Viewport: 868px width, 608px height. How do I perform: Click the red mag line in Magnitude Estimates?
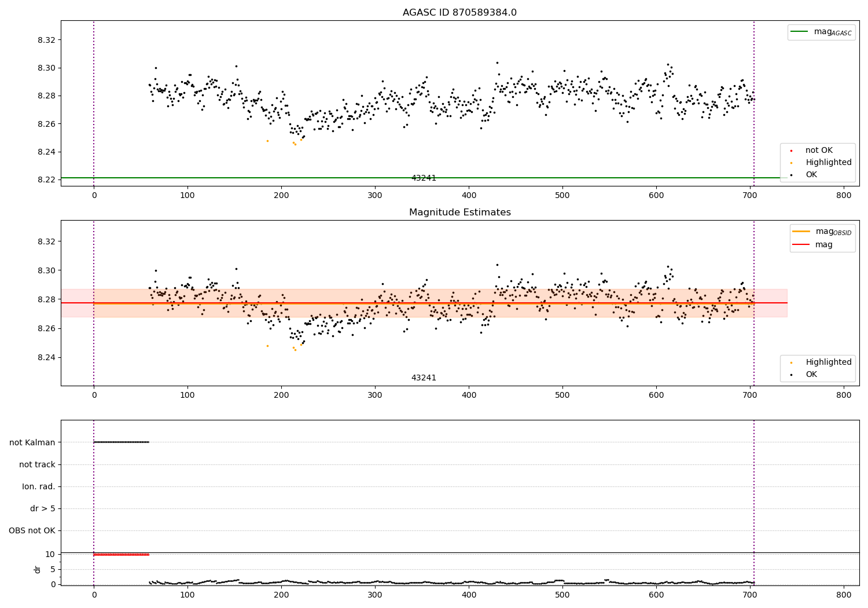pyautogui.click(x=424, y=303)
